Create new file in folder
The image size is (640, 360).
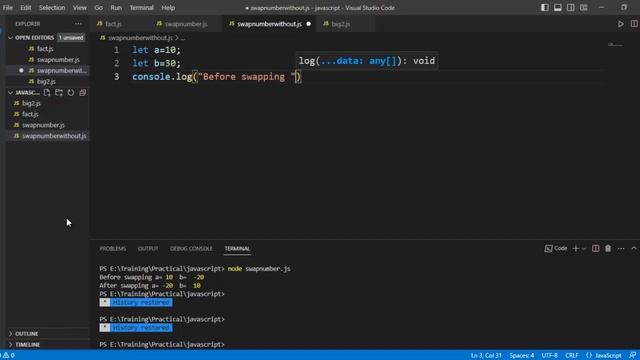(x=47, y=93)
